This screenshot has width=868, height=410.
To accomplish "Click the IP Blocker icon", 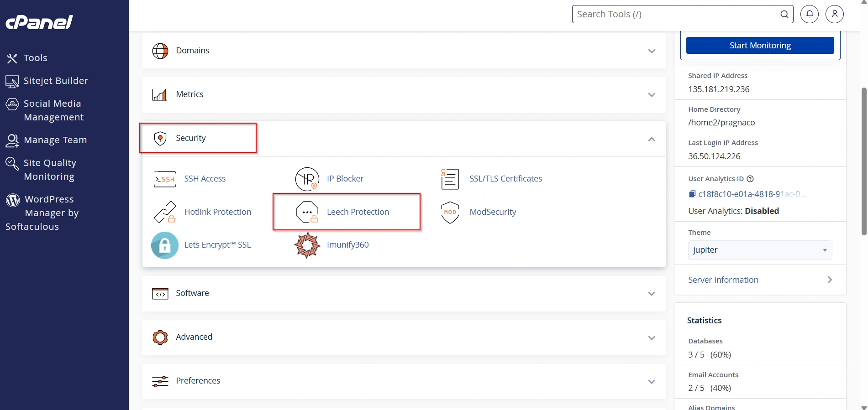I will [x=307, y=179].
